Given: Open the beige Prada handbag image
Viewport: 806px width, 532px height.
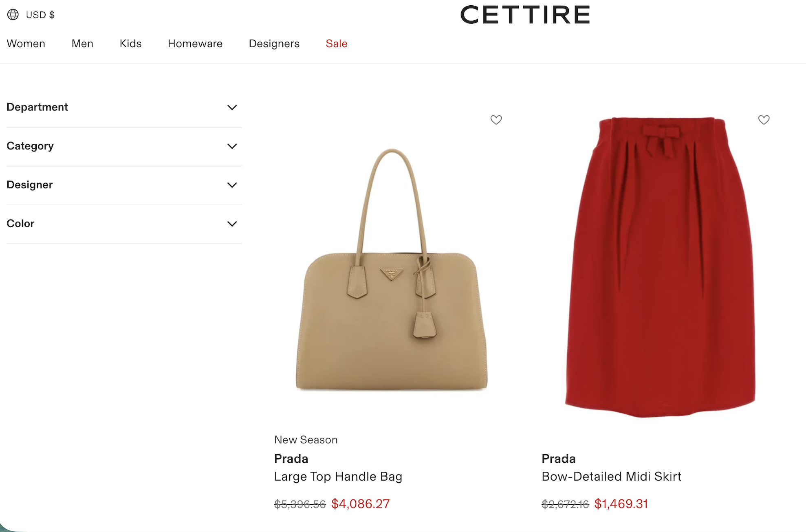Looking at the screenshot, I should 391,269.
